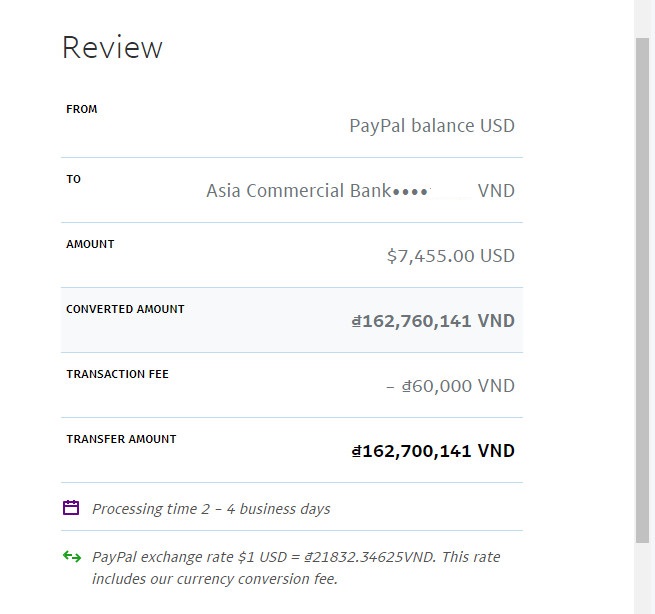Click the FROM label
655x614 pixels.
[82, 109]
